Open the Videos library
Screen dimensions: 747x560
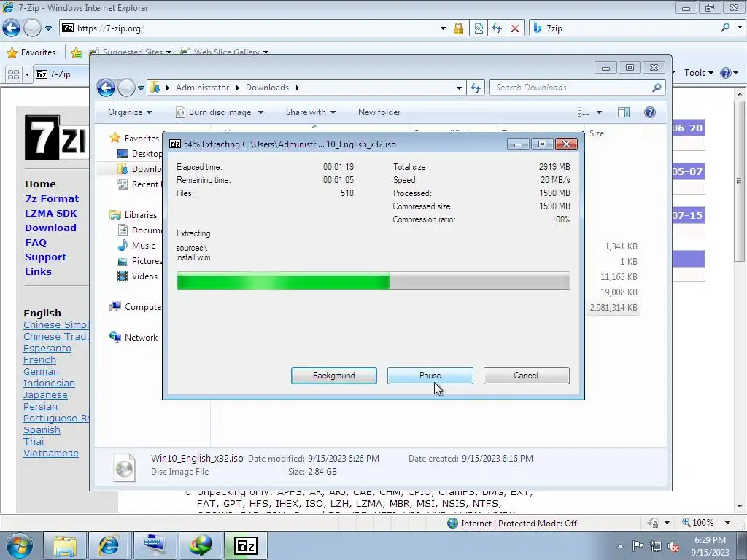tap(138, 276)
